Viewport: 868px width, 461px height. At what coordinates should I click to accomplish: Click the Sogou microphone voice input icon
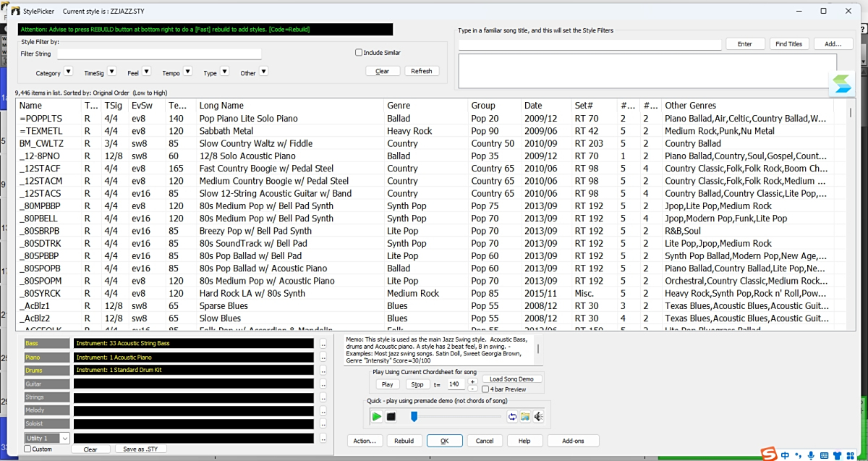(x=811, y=454)
